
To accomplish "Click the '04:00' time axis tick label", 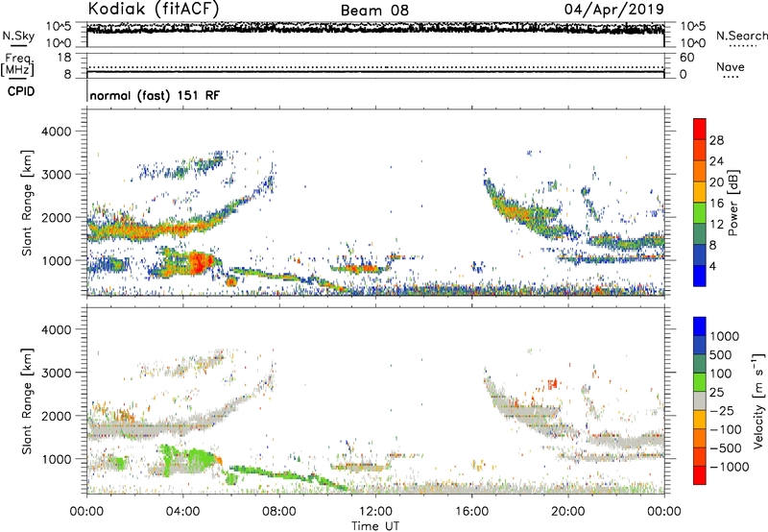I will click(182, 512).
